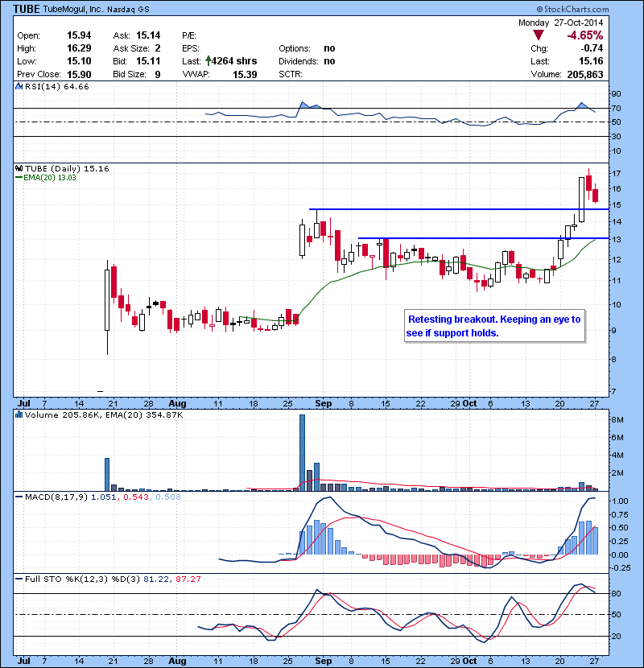This screenshot has width=644, height=668.
Task: Click the upper blue resistance line near 15
Action: [451, 209]
